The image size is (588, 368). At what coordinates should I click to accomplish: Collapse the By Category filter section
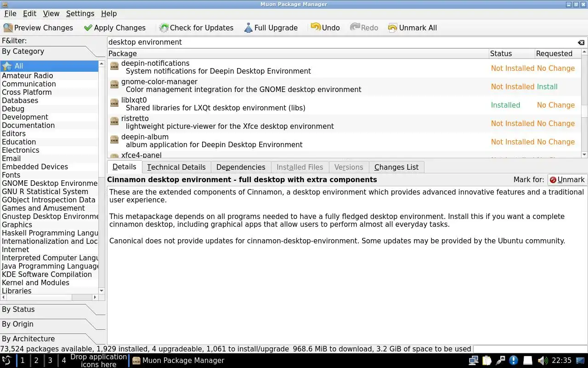click(53, 52)
